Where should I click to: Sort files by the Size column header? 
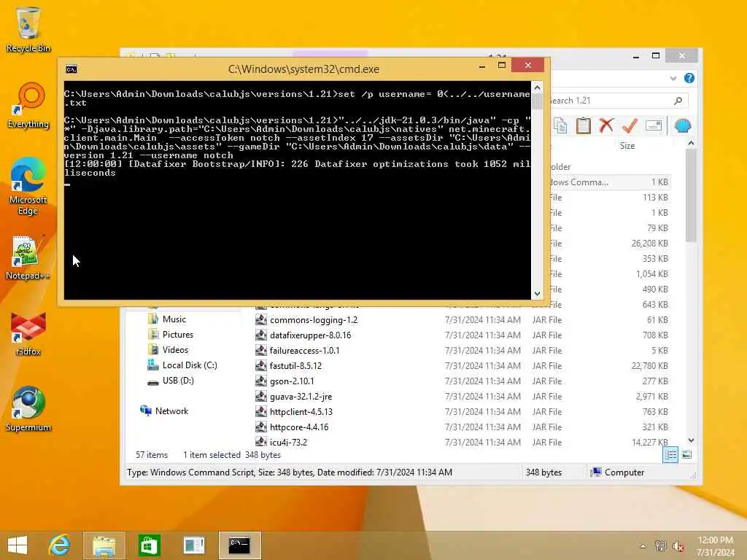[x=627, y=146]
